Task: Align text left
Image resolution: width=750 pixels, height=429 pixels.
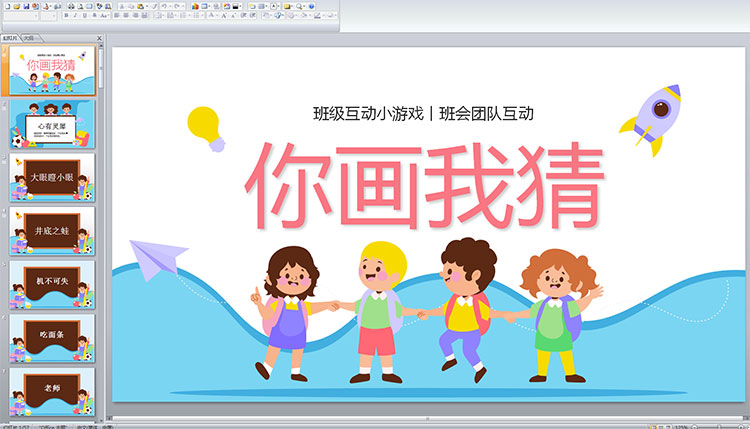Action: tap(116, 16)
